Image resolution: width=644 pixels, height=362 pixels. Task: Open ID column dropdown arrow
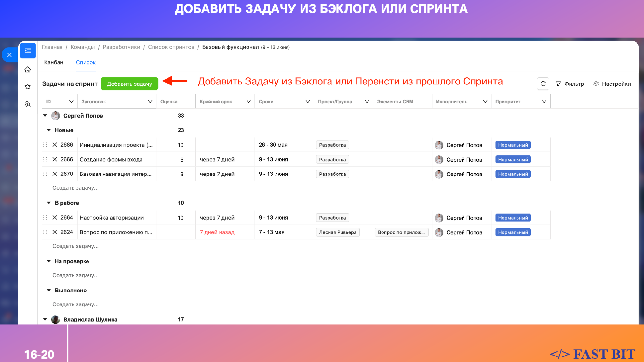(x=71, y=102)
